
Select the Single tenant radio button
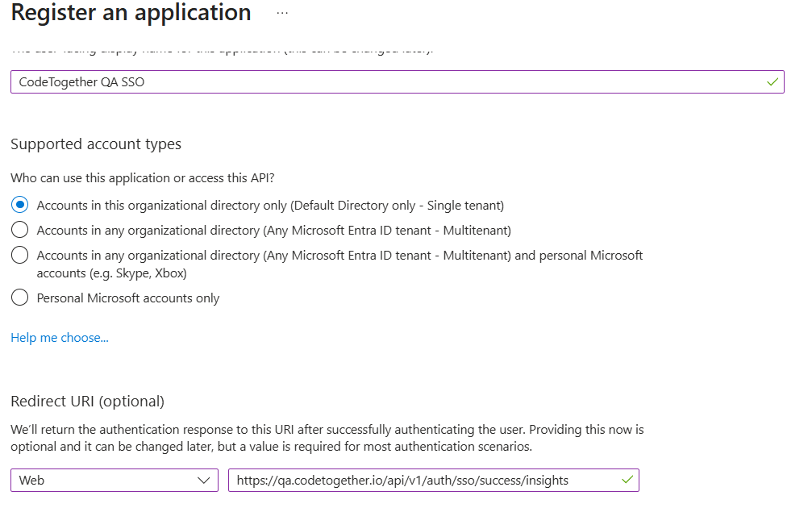click(20, 205)
